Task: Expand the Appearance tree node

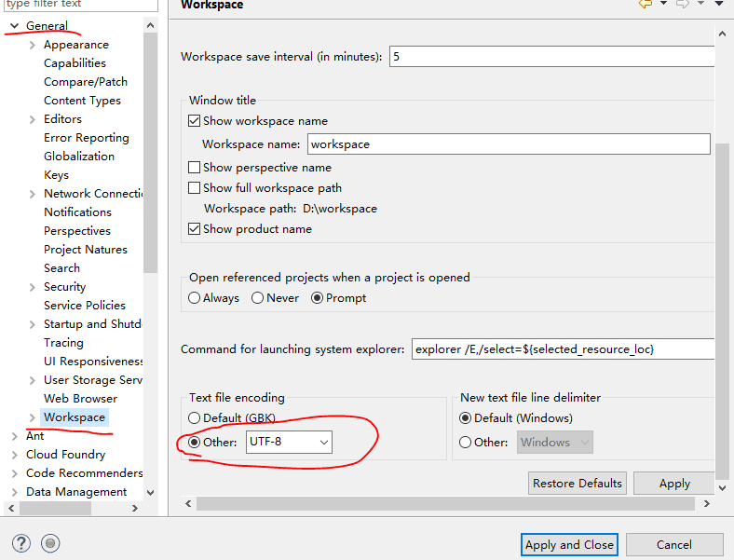Action: pyautogui.click(x=33, y=45)
